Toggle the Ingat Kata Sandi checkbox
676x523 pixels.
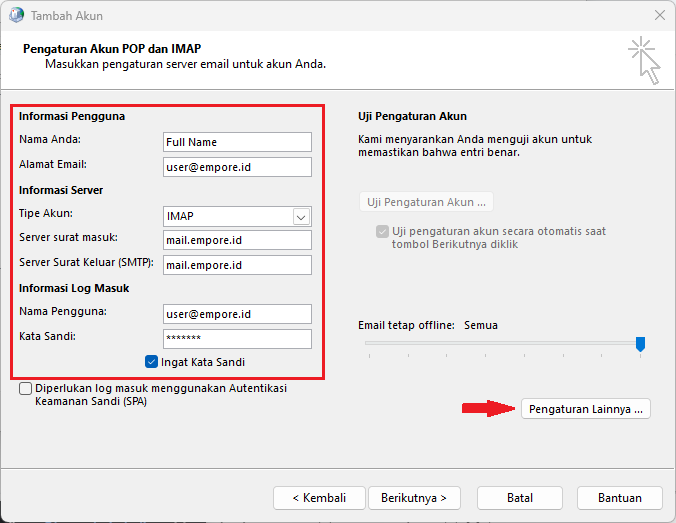click(x=152, y=362)
